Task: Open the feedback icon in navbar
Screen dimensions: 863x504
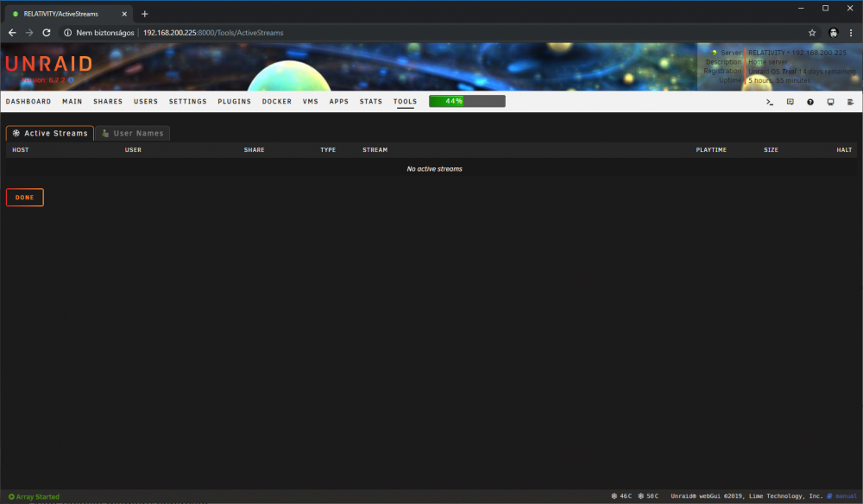Action: (790, 102)
